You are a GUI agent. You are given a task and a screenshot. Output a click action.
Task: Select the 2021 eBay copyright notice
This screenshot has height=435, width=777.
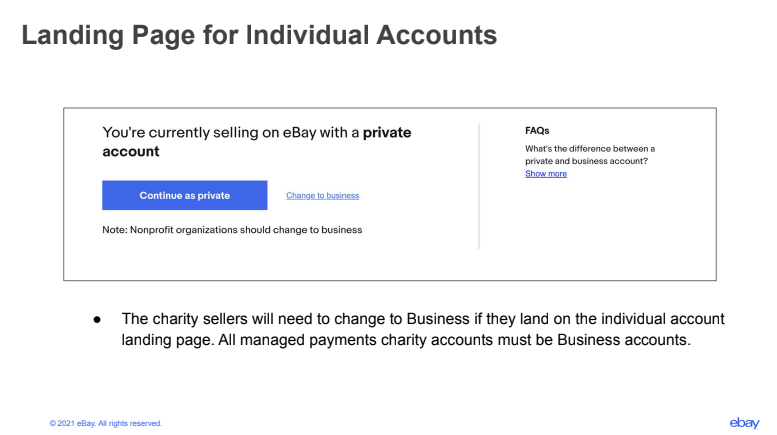pyautogui.click(x=106, y=423)
